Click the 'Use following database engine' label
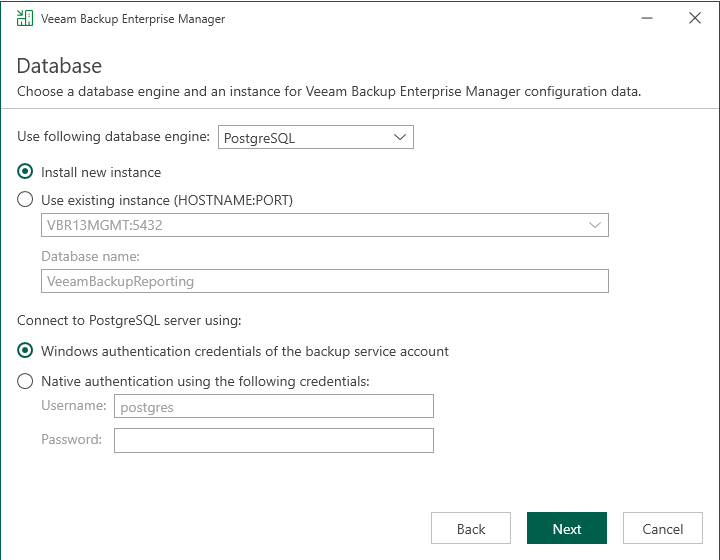 (x=113, y=137)
